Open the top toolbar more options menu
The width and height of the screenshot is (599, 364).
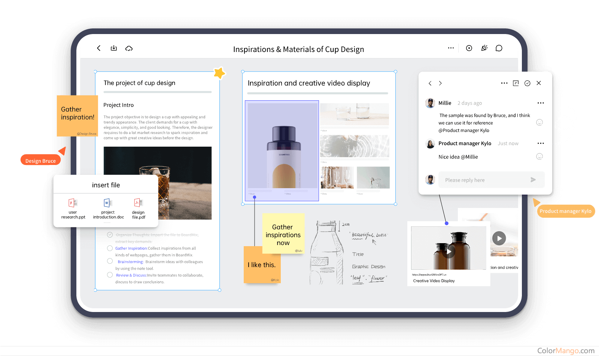coord(451,48)
